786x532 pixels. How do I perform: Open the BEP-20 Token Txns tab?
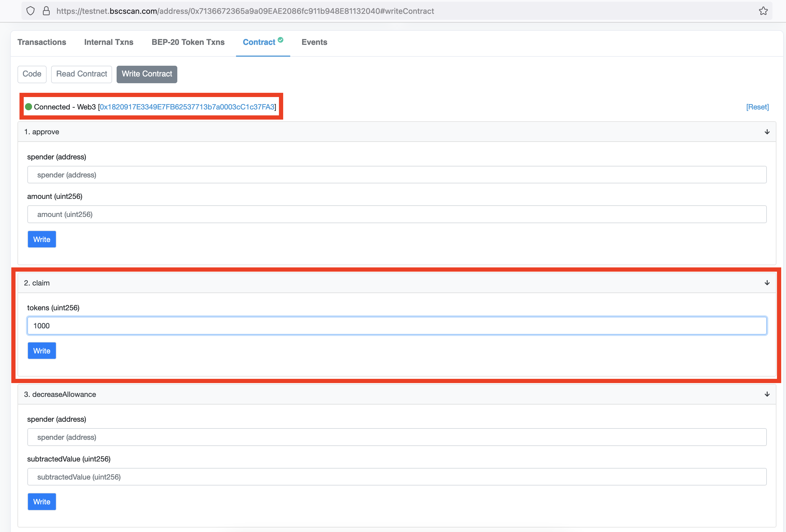coord(188,42)
